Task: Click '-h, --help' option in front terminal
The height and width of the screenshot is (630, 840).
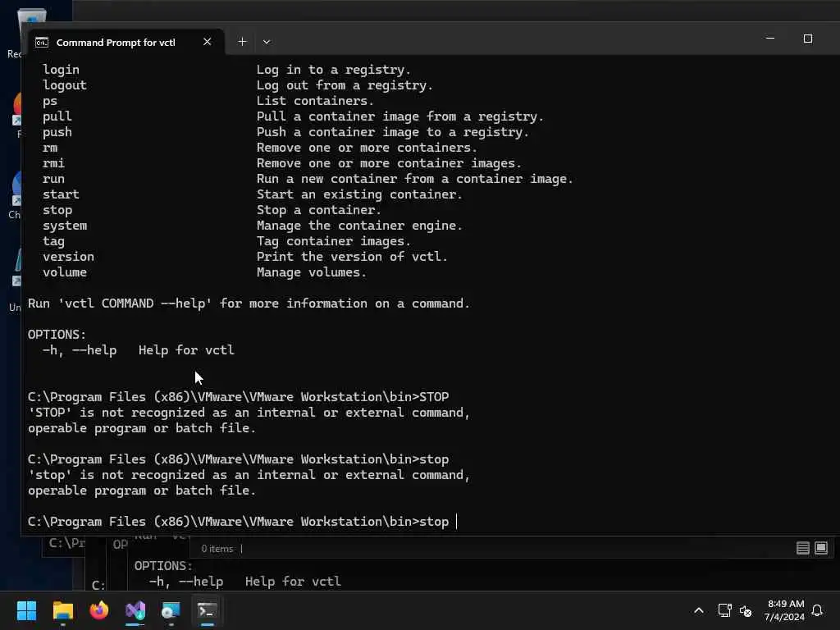Action: click(80, 349)
